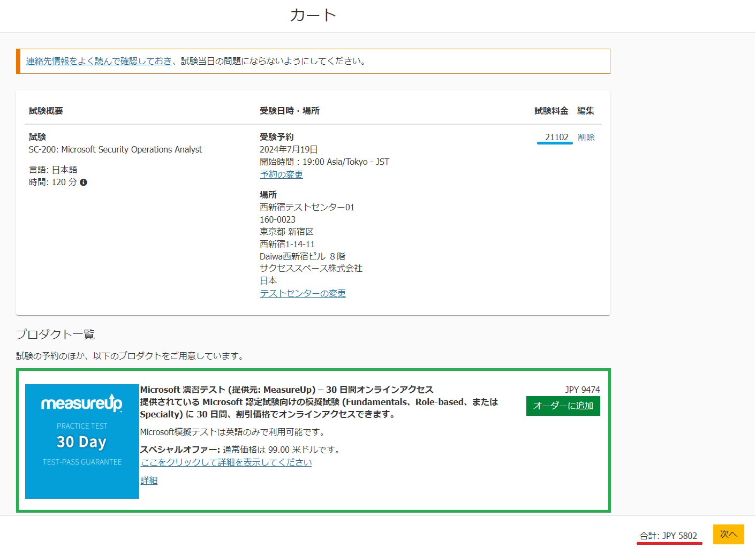Click the duration info icon next to 120 分

point(84,182)
